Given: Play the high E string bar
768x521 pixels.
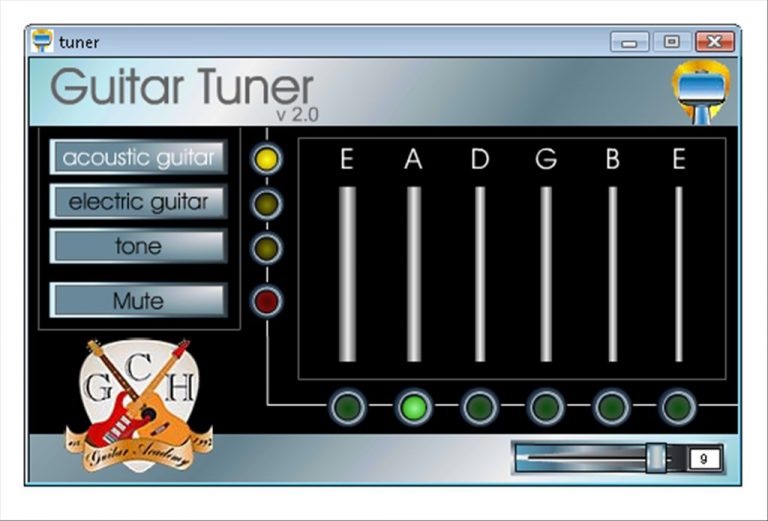Looking at the screenshot, I should pos(679,274).
